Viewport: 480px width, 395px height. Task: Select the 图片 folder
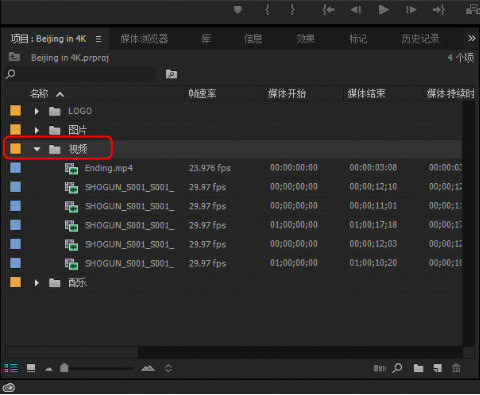77,130
